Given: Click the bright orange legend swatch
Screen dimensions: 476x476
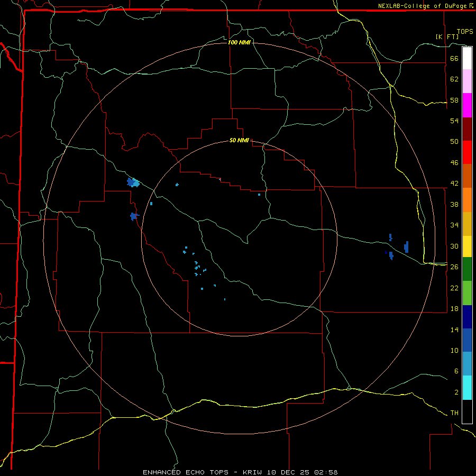Looking at the screenshot, I should (x=467, y=200).
